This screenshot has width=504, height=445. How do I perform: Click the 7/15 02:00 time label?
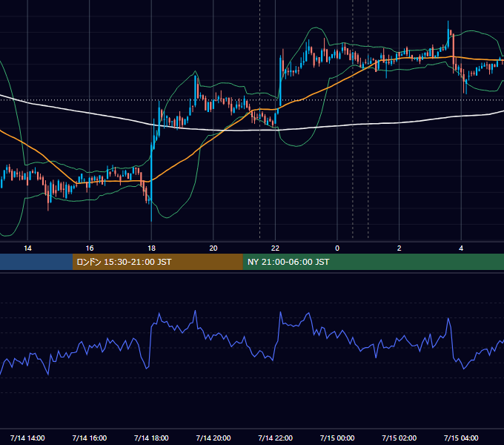tap(399, 438)
